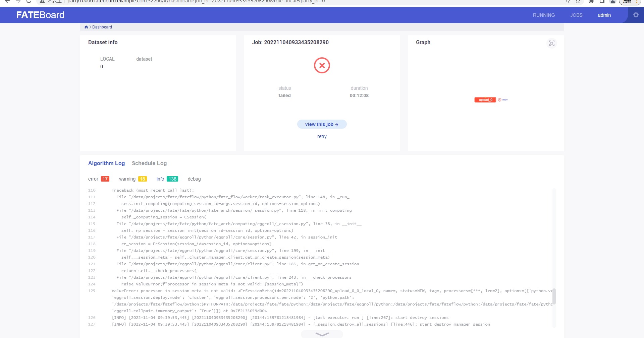Bookmark the page with the star icon

pyautogui.click(x=578, y=1)
